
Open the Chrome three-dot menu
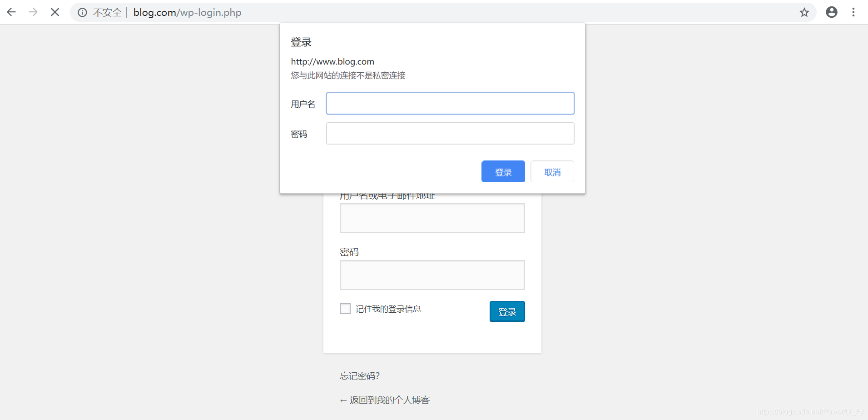pos(854,12)
